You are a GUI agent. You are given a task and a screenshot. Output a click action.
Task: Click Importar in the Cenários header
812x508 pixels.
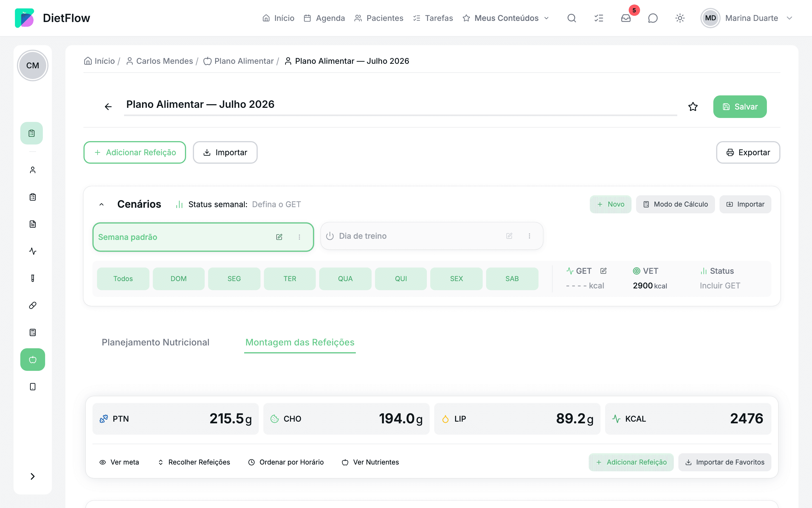(x=745, y=204)
